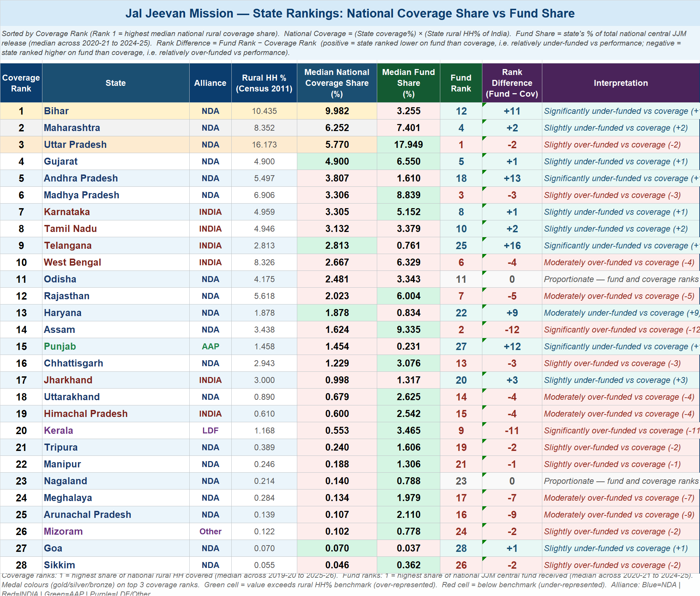Select West Bengal's fund rank 6 cell
This screenshot has width=700, height=596.
pos(461,262)
